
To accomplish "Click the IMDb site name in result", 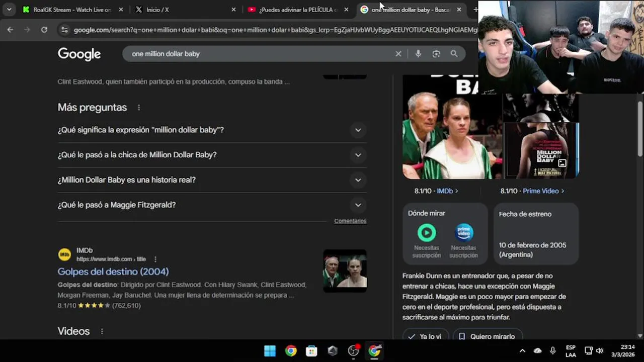I will (x=85, y=250).
